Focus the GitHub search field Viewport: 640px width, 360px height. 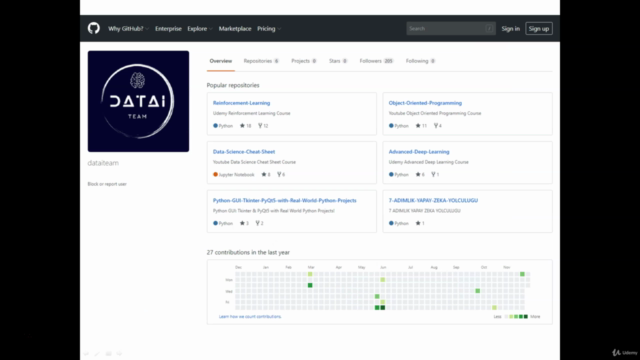[x=451, y=29]
